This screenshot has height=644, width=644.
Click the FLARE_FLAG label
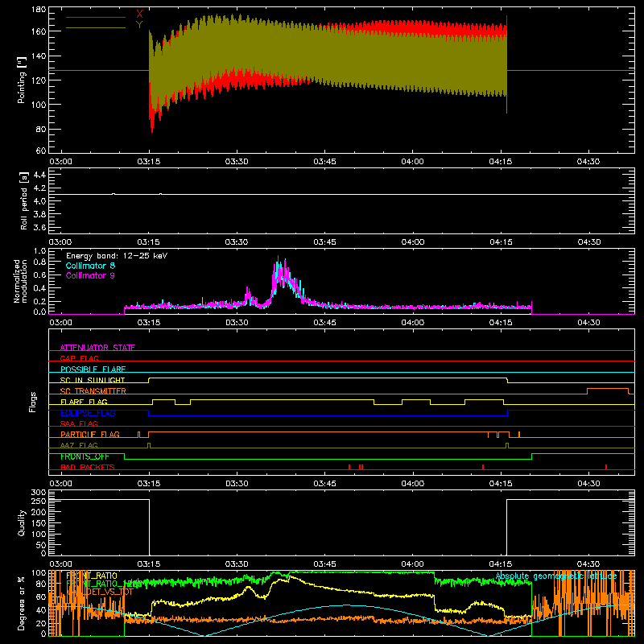pos(84,402)
